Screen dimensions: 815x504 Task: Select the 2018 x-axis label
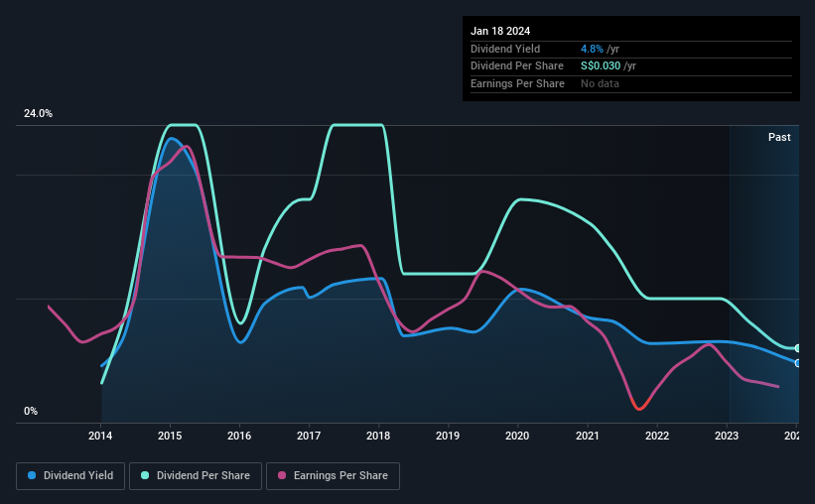[x=378, y=436]
